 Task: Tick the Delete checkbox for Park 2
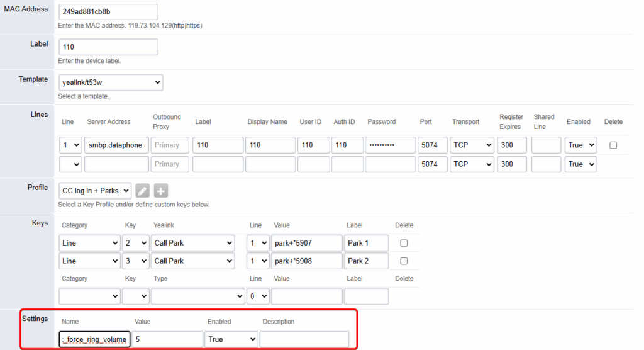(x=404, y=261)
